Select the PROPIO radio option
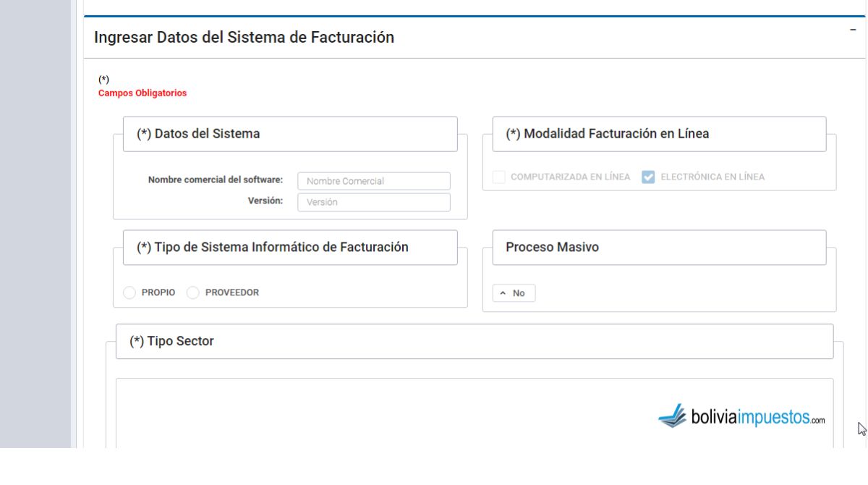Screen dimensions: 868x485 [129, 293]
